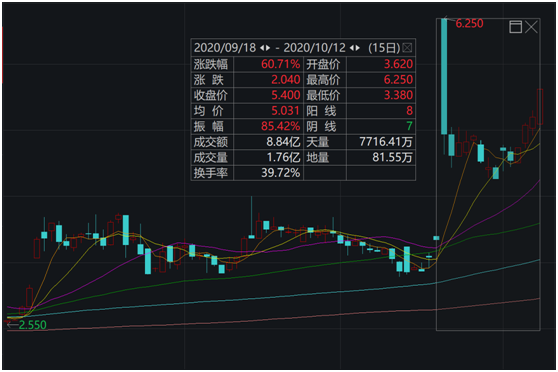Click the 阴线 count 7

pos(409,126)
